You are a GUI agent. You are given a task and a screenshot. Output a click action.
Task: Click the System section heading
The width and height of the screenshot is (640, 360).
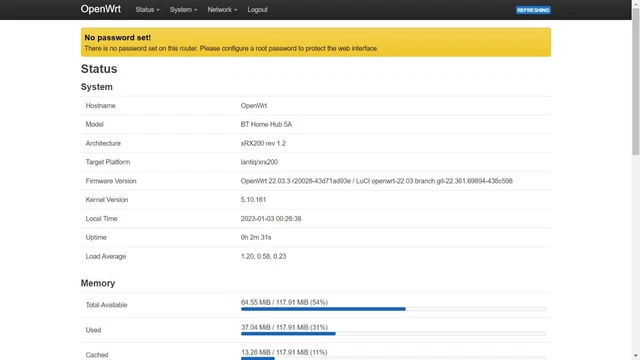click(96, 87)
